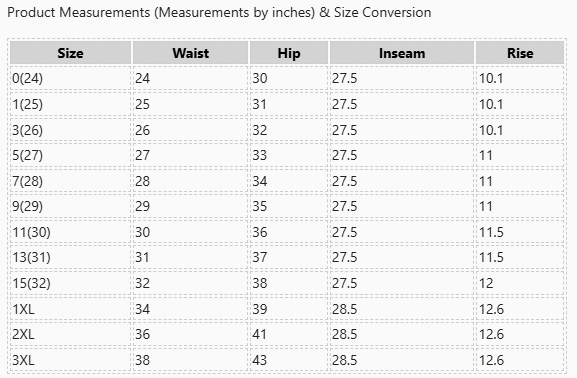Select the 5(27) size cell

(x=70, y=155)
